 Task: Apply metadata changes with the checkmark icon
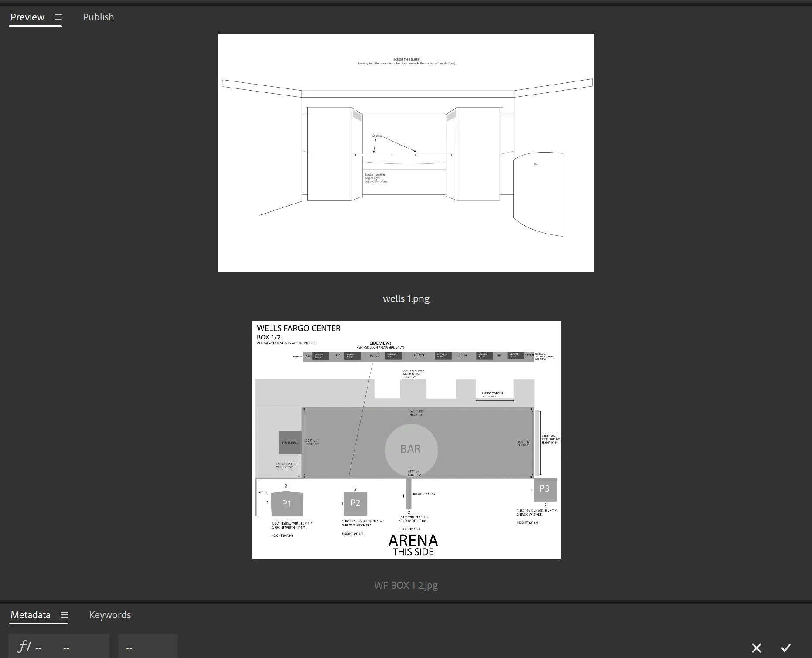point(786,648)
